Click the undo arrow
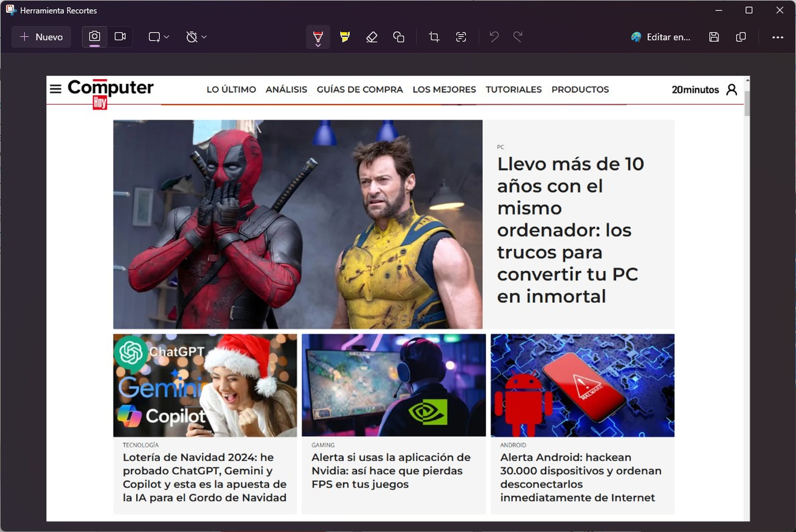 pyautogui.click(x=494, y=37)
